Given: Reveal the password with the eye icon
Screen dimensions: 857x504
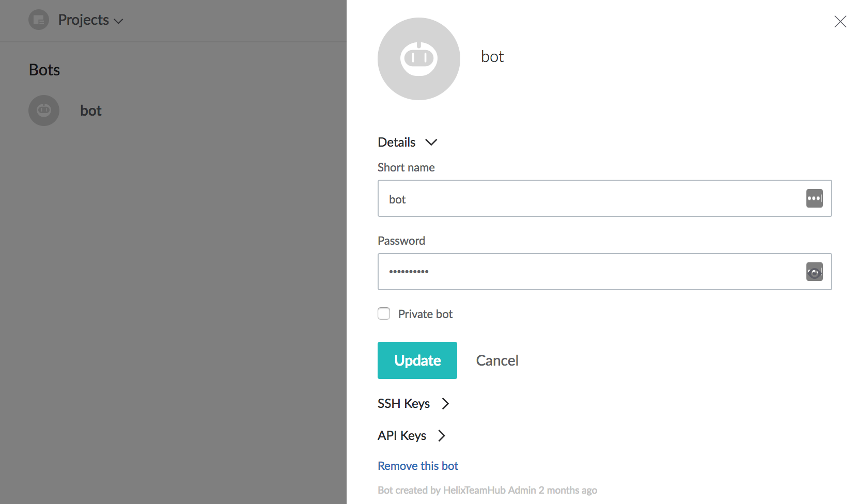Looking at the screenshot, I should [x=814, y=272].
